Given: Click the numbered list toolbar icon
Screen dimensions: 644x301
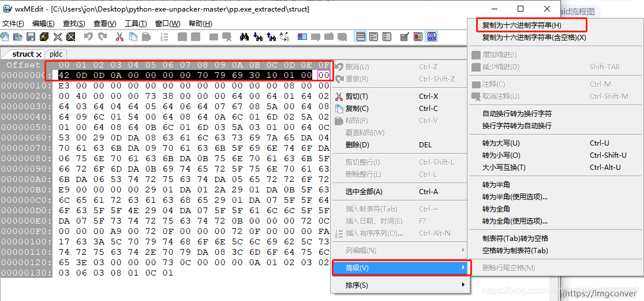Looking at the screenshot, I should coord(164,36).
